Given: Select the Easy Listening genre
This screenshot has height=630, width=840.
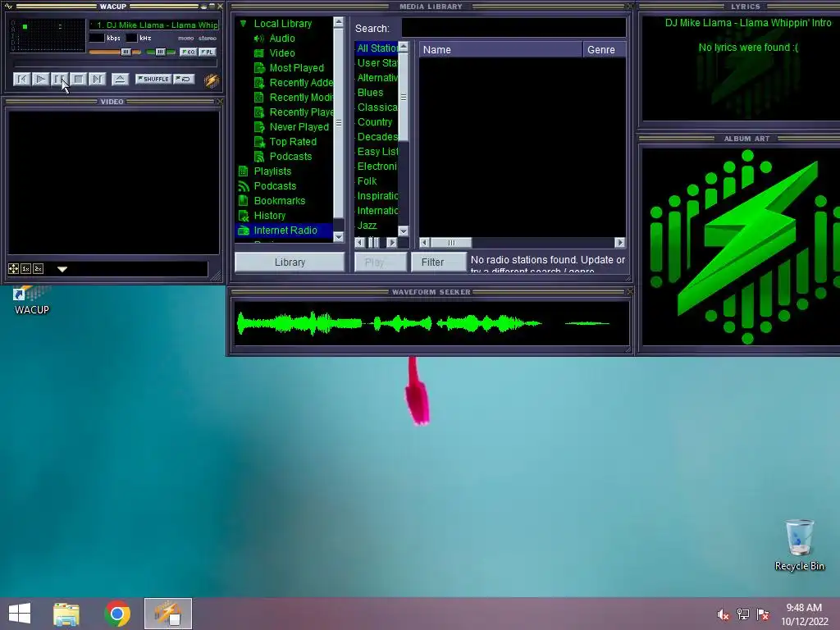Looking at the screenshot, I should pos(377,152).
